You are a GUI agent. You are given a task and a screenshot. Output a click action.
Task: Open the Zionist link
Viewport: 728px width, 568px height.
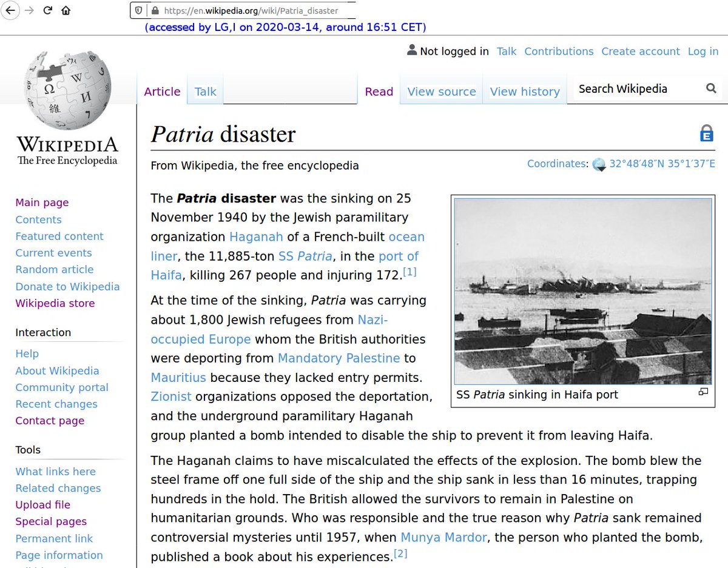[171, 396]
